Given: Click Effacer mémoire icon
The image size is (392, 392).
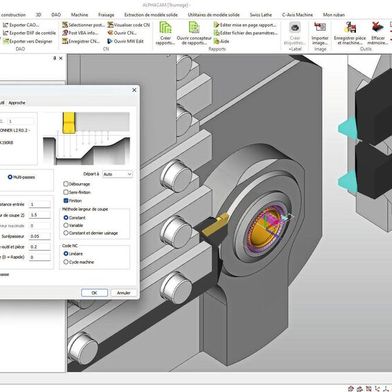Looking at the screenshot, I should click(378, 27).
